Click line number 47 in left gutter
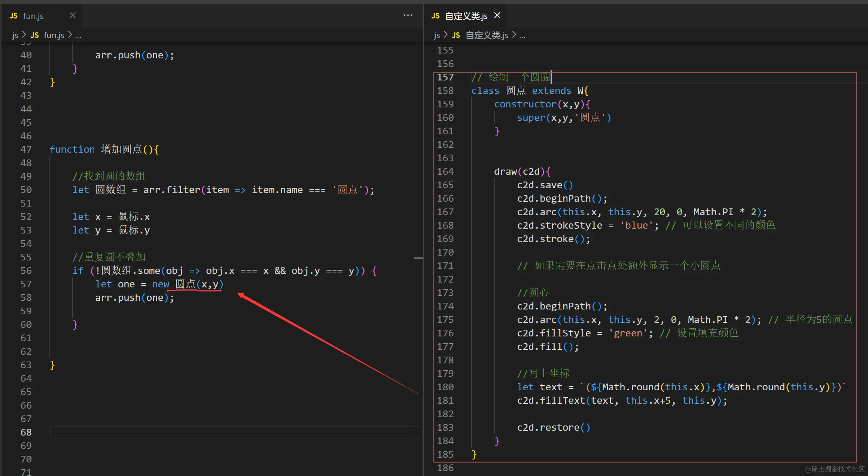Image resolution: width=868 pixels, height=476 pixels. (26, 149)
